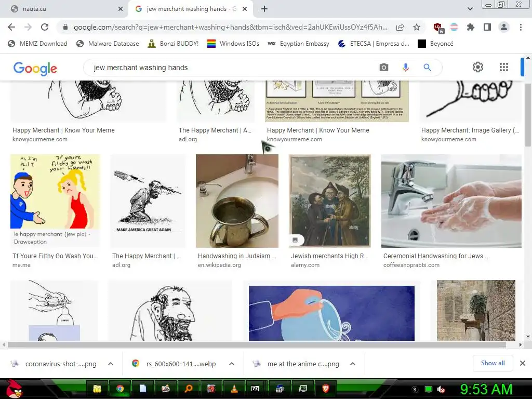Viewport: 532px width, 399px height.
Task: Share this page via address bar icon
Action: pyautogui.click(x=400, y=27)
